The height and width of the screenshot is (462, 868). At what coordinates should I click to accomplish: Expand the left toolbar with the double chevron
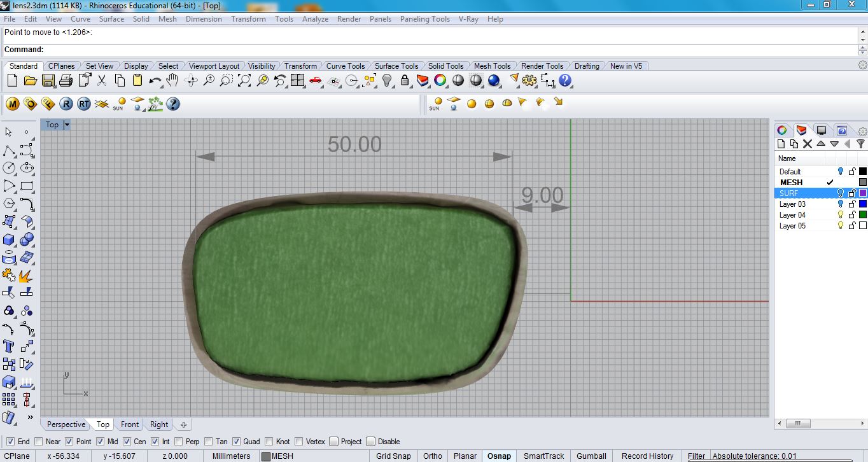point(30,417)
